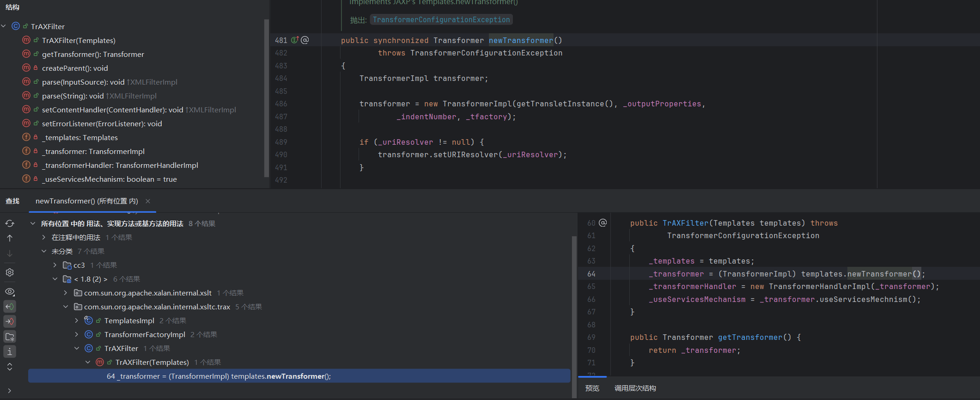Select the 预览 preview tab
This screenshot has height=400, width=980.
tap(592, 388)
